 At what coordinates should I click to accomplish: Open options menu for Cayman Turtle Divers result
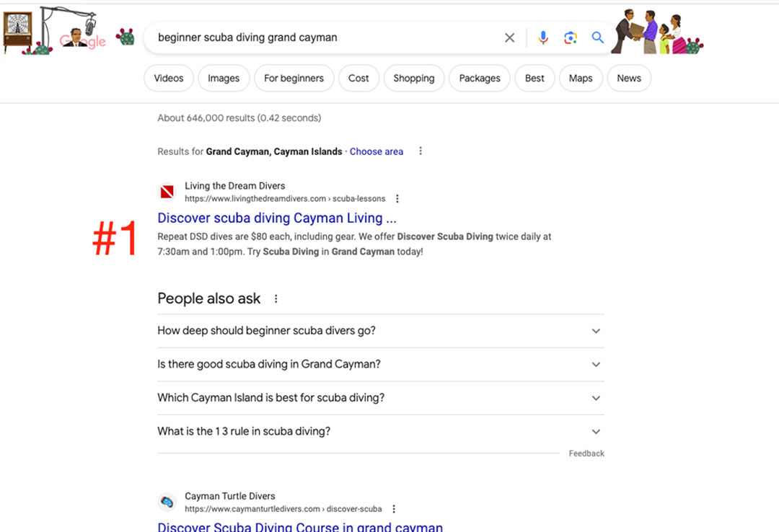click(394, 509)
